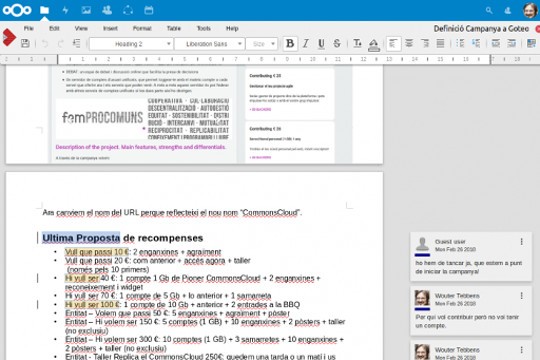Open options menu of second comment by Wouter Tebbens
The height and width of the screenshot is (360, 540).
522,296
